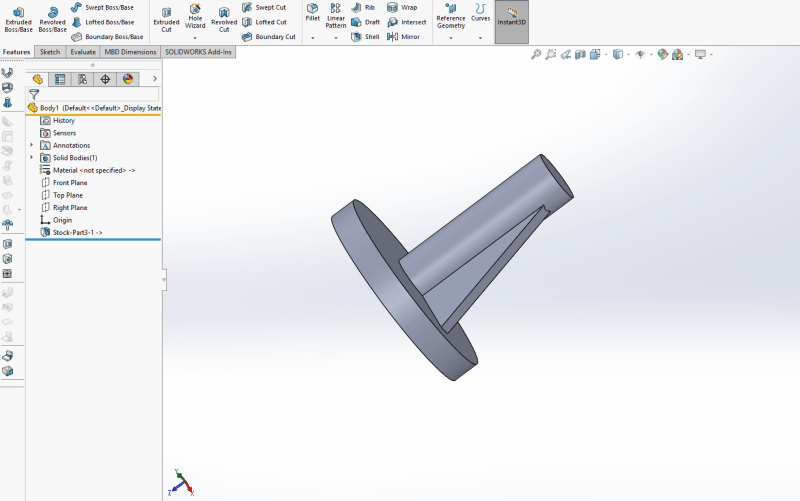Activate the Mirror feature
Viewport: 800px width, 501px height.
pos(403,37)
